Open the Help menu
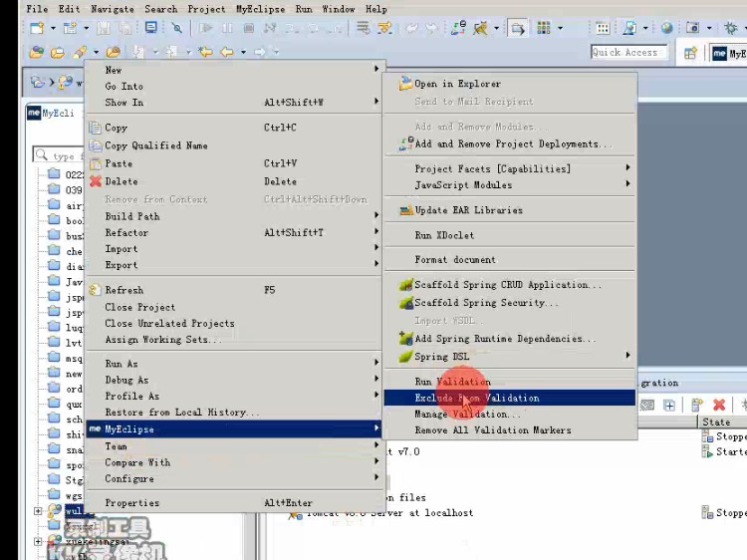747x560 pixels. [375, 9]
